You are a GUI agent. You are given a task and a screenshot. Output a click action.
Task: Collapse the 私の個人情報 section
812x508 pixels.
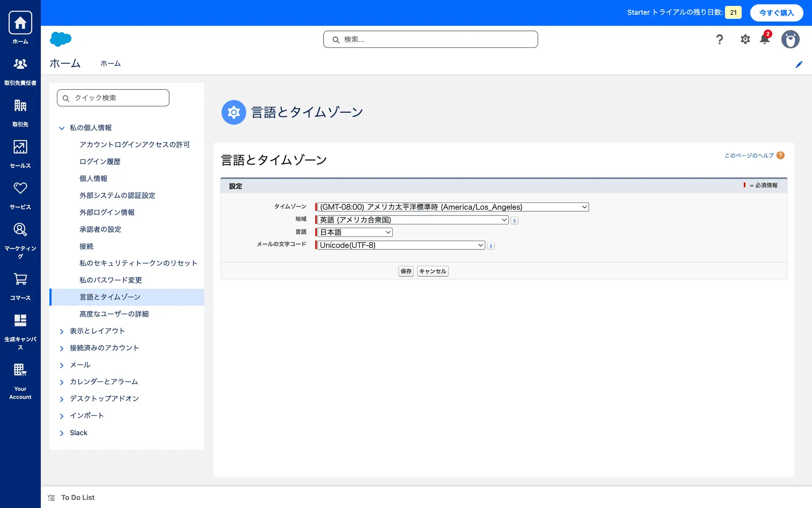(x=62, y=128)
